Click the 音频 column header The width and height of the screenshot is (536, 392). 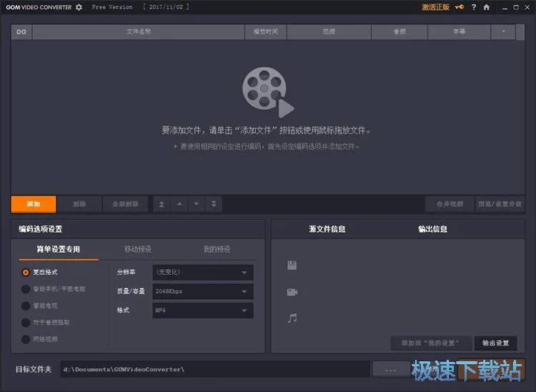tap(399, 31)
